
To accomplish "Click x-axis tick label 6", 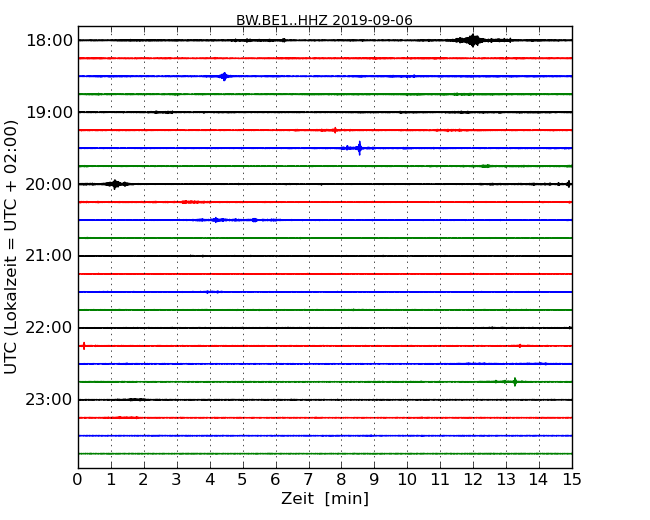I will point(275,479).
